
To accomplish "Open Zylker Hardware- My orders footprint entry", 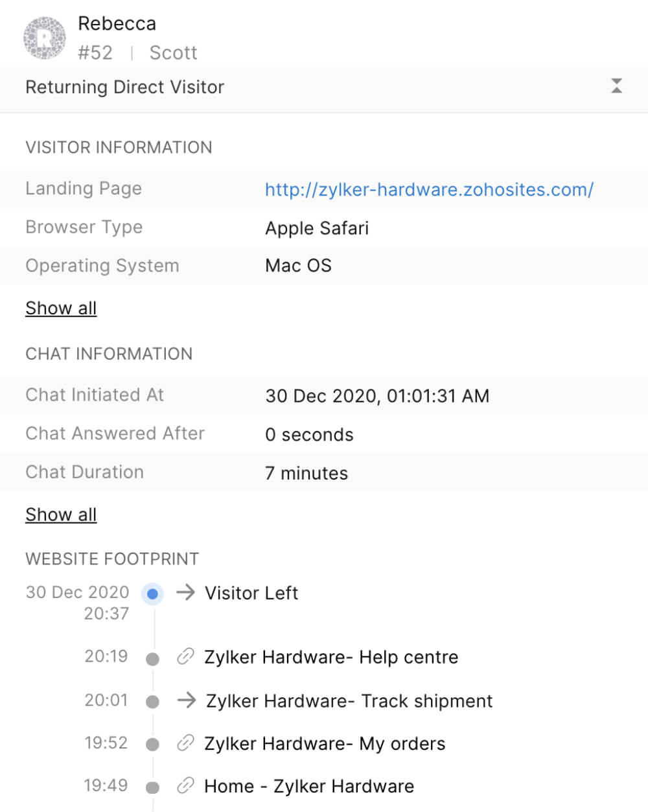I will 325,743.
